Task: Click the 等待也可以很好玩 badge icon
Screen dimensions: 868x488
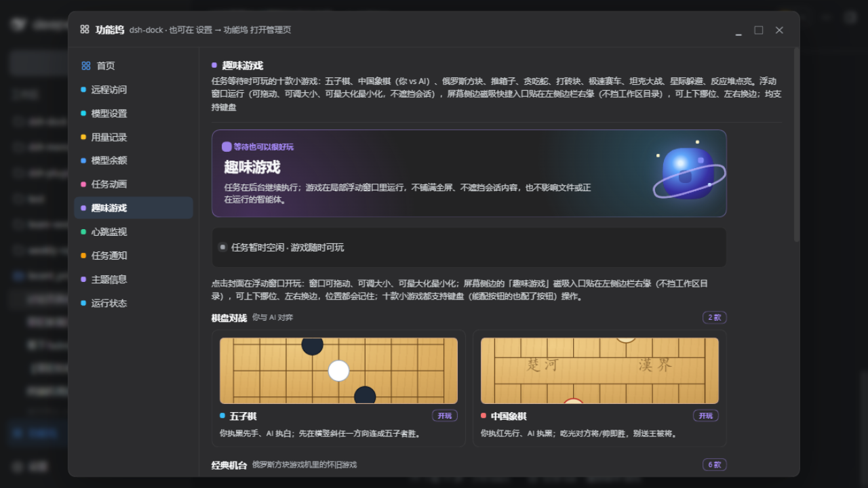Action: pyautogui.click(x=226, y=146)
